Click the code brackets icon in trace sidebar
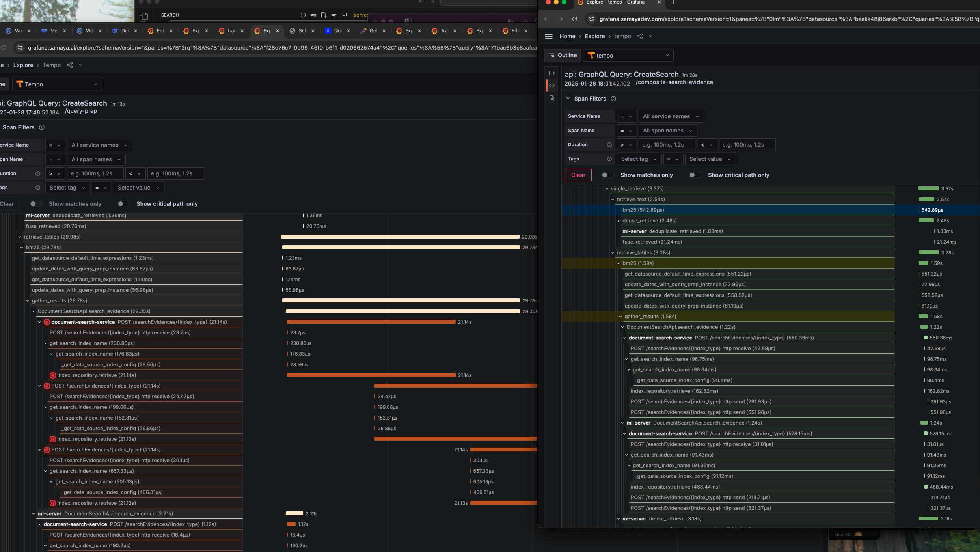This screenshot has height=552, width=980. tap(551, 86)
